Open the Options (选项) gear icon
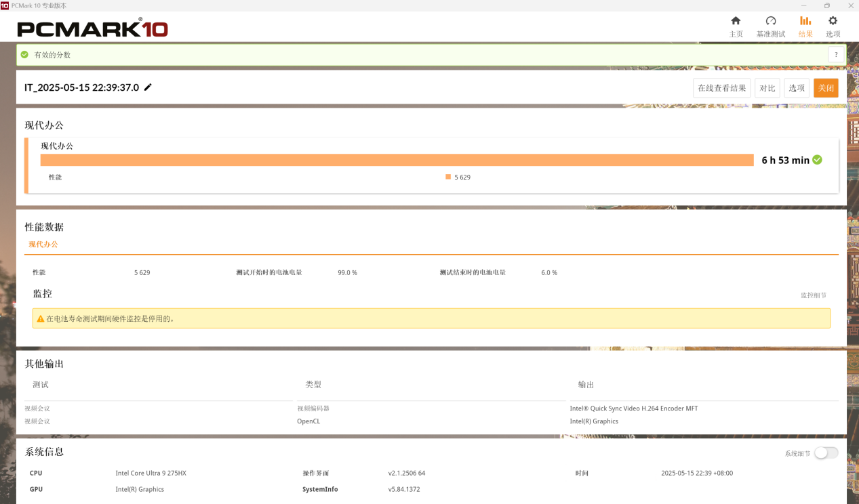859x504 pixels. 833,21
